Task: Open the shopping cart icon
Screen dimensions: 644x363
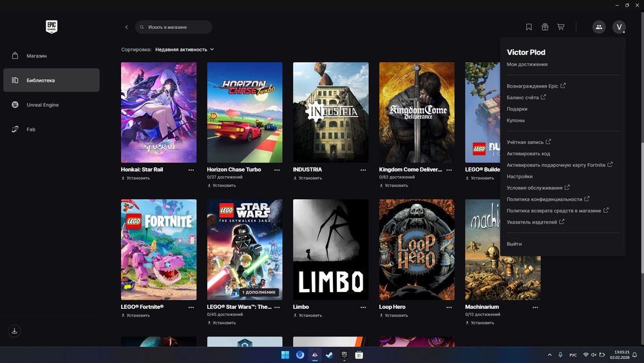Action: click(561, 27)
